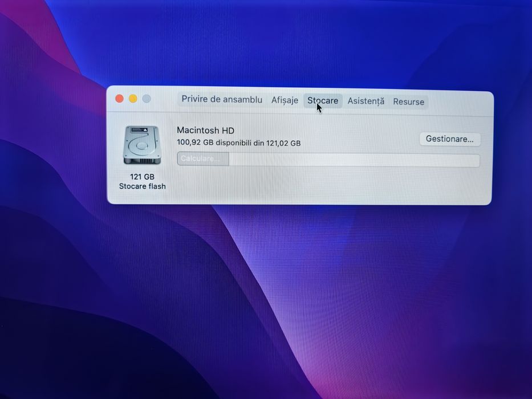This screenshot has height=399, width=532.
Task: Click the Gestionare... button
Action: pos(449,139)
